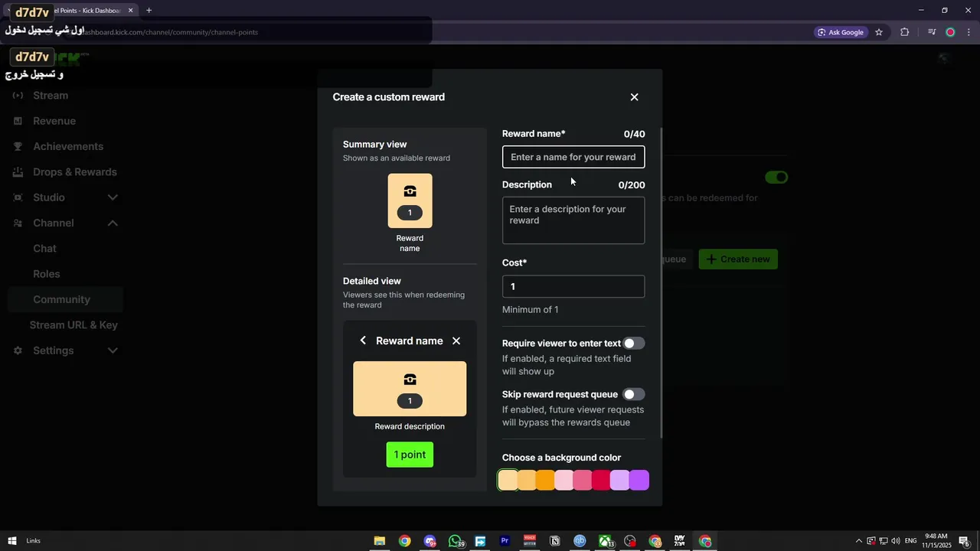Open Roles under Channel
The height and width of the screenshot is (551, 980).
tap(46, 274)
